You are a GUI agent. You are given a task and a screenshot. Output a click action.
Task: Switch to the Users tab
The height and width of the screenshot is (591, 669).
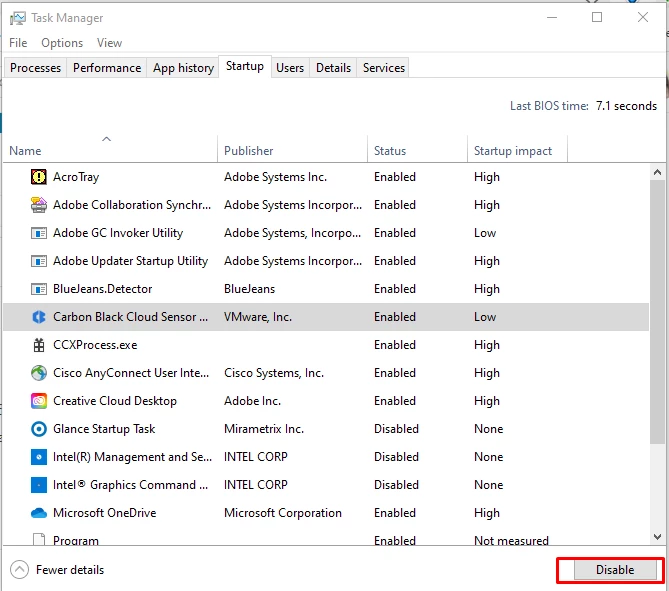pos(290,68)
